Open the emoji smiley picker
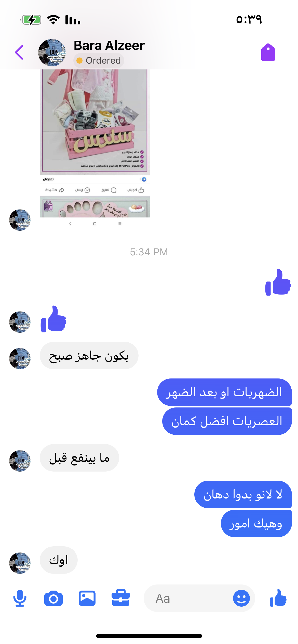 (x=241, y=598)
